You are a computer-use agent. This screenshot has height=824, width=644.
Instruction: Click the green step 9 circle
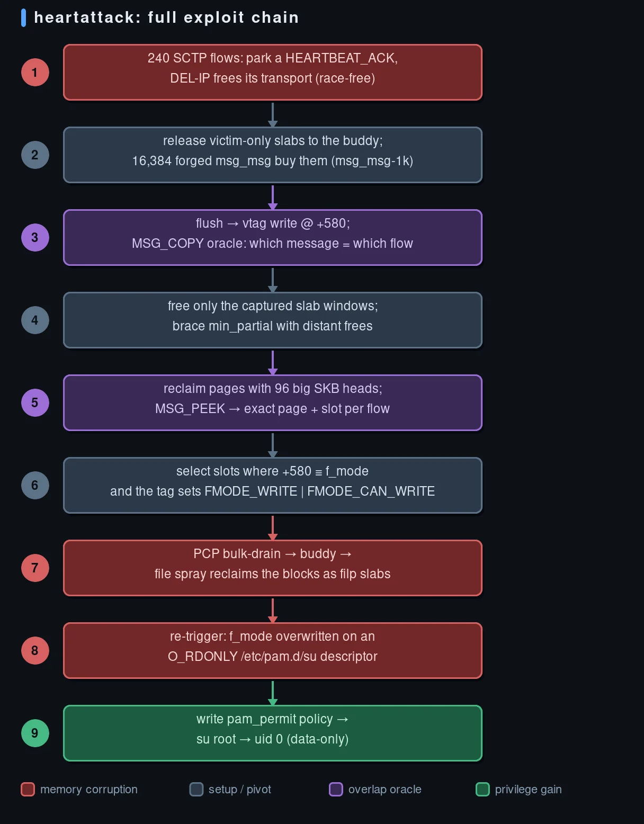coord(35,733)
